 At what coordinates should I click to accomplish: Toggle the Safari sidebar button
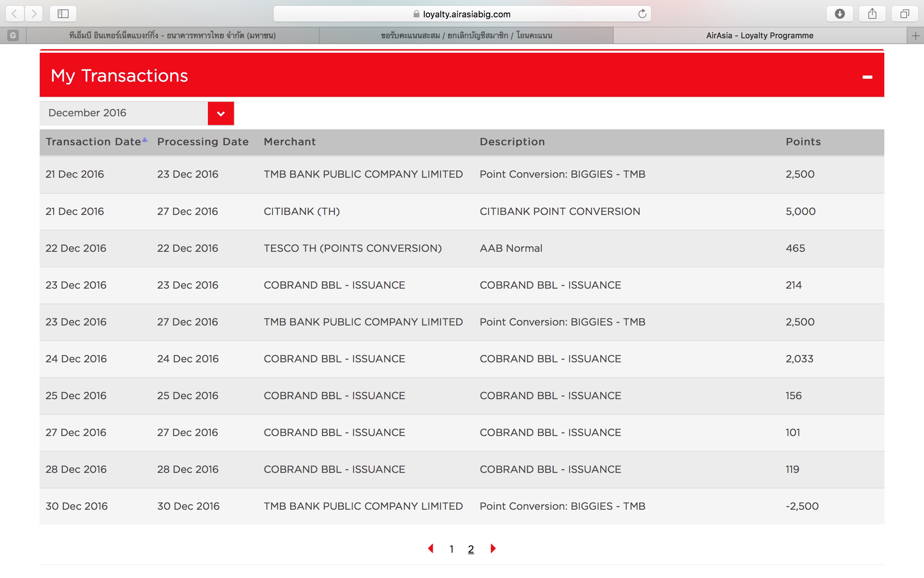point(63,14)
